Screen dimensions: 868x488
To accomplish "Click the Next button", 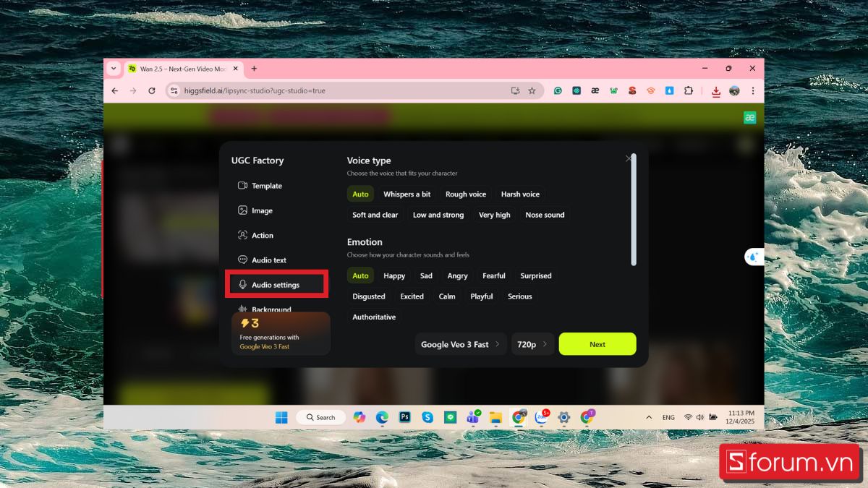I will click(597, 344).
